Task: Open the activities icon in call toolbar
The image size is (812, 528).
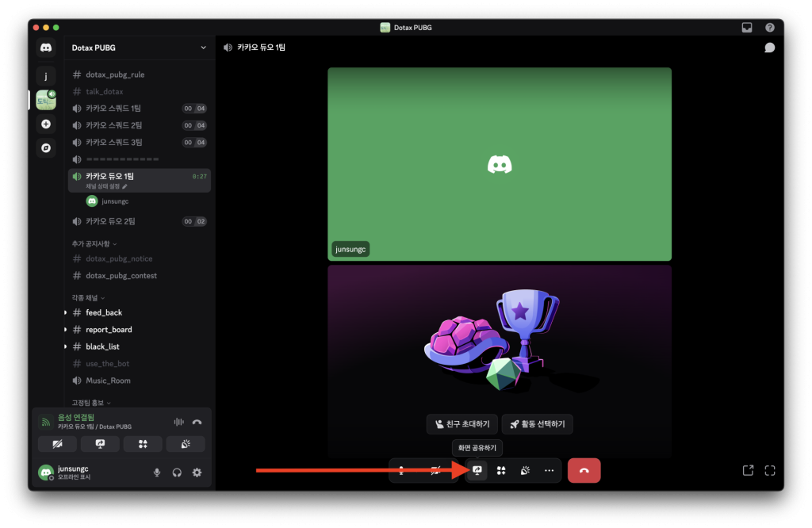Action: [x=501, y=470]
